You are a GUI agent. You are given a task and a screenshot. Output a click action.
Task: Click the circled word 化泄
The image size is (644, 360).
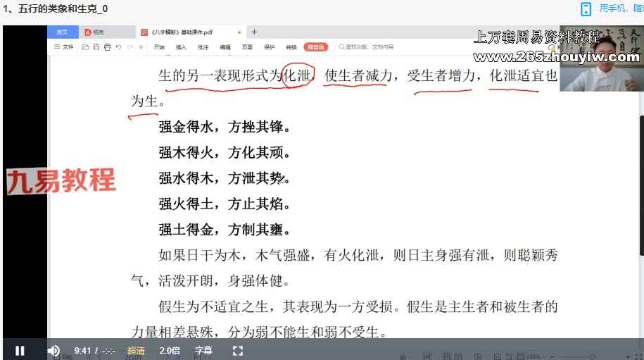click(x=298, y=75)
